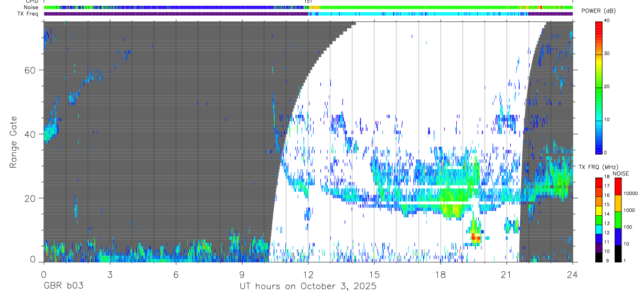Click the 21 hour tick on time axis
The image size is (644, 297).
point(507,274)
